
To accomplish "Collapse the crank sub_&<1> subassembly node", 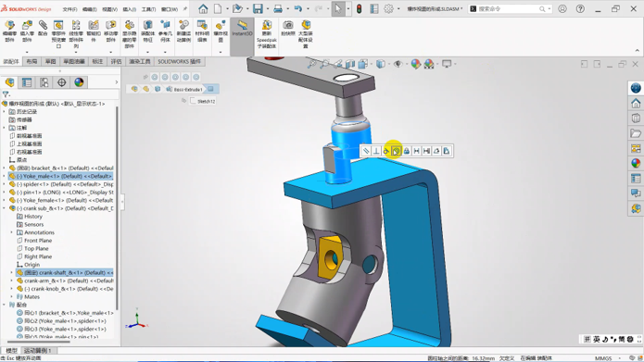I will click(4, 208).
